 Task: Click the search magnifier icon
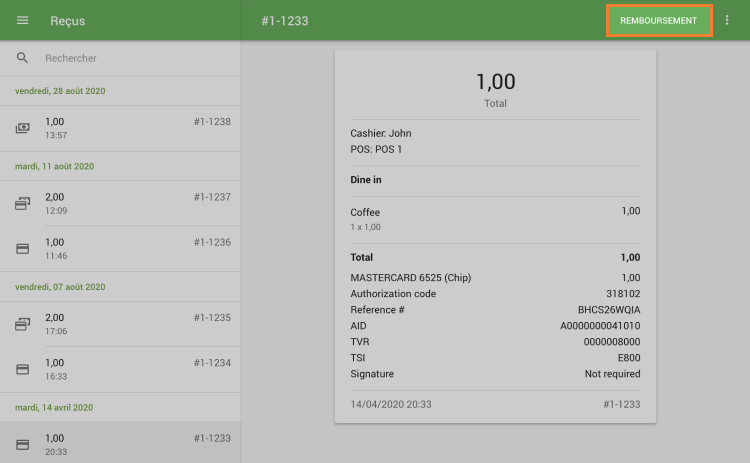coord(23,58)
